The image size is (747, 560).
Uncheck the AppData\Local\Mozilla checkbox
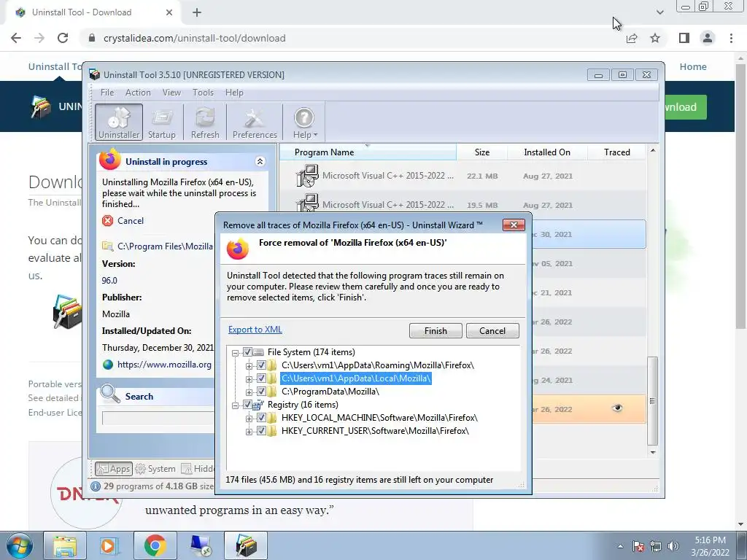click(x=261, y=378)
